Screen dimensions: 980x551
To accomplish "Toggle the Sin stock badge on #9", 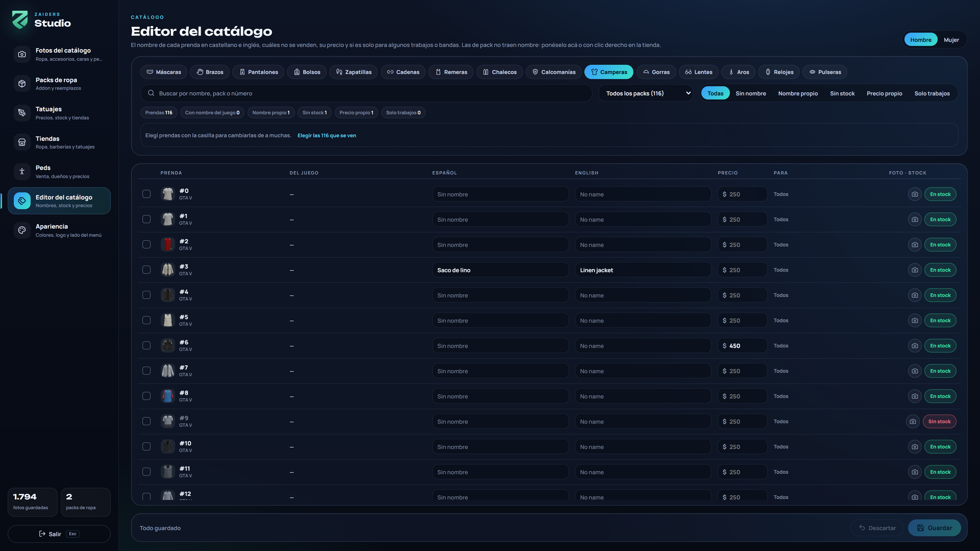I will [x=939, y=421].
